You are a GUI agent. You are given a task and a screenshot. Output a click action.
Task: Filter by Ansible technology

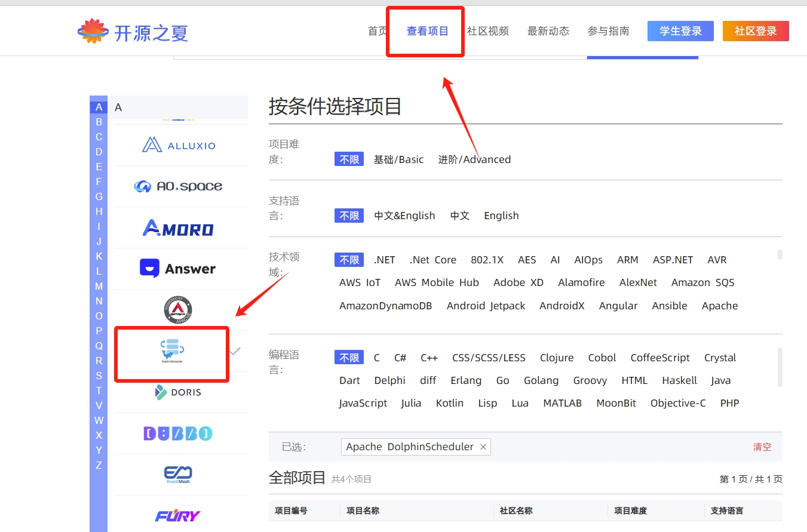click(670, 306)
